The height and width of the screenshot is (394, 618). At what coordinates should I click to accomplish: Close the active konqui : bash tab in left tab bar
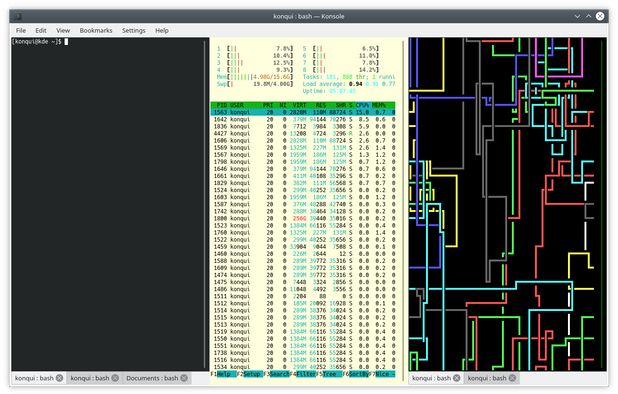click(59, 378)
